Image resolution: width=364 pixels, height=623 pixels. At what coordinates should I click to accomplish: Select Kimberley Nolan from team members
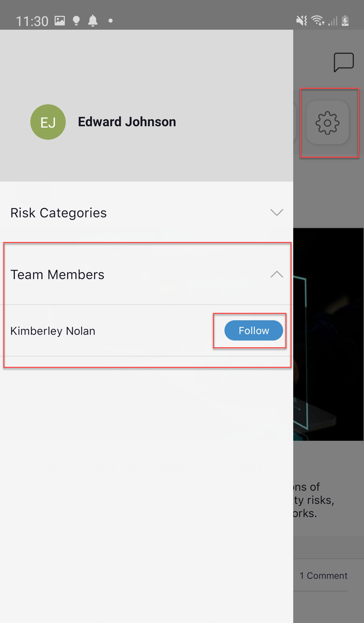tap(53, 331)
